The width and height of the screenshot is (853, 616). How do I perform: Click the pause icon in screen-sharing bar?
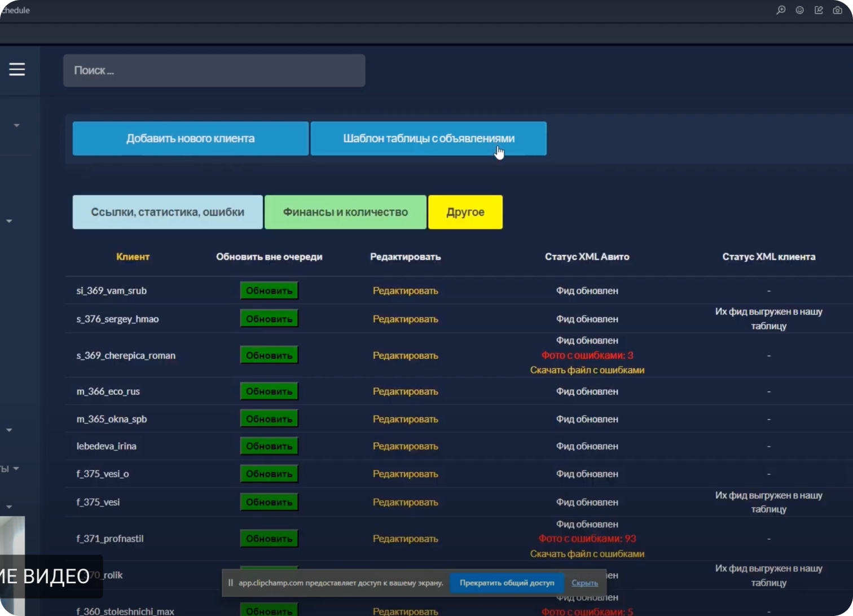coord(230,583)
